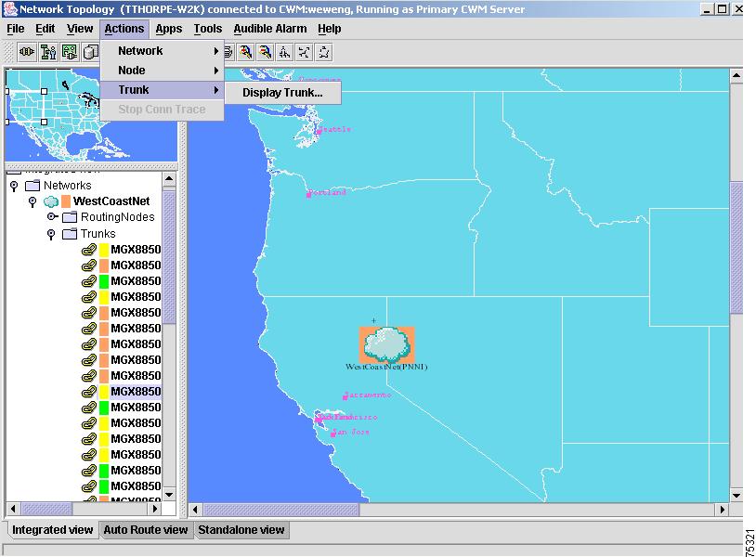Screen dimensions: 756x557
Task: Switch to the Integrated view tab
Action: (52, 530)
